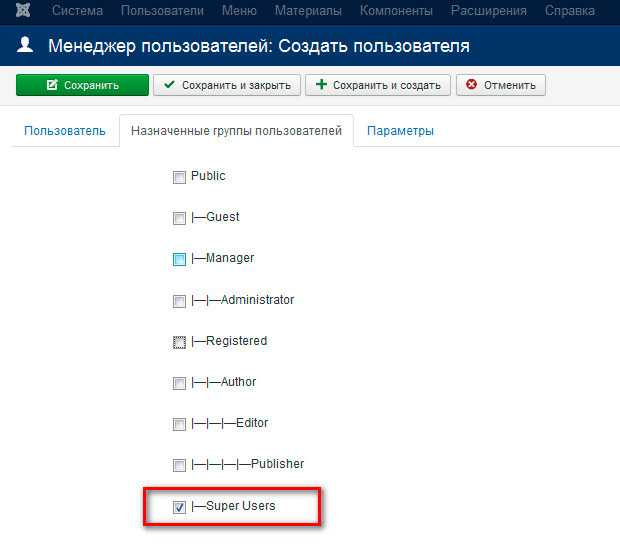
Task: Click the Registered group label
Action: pyautogui.click(x=229, y=341)
